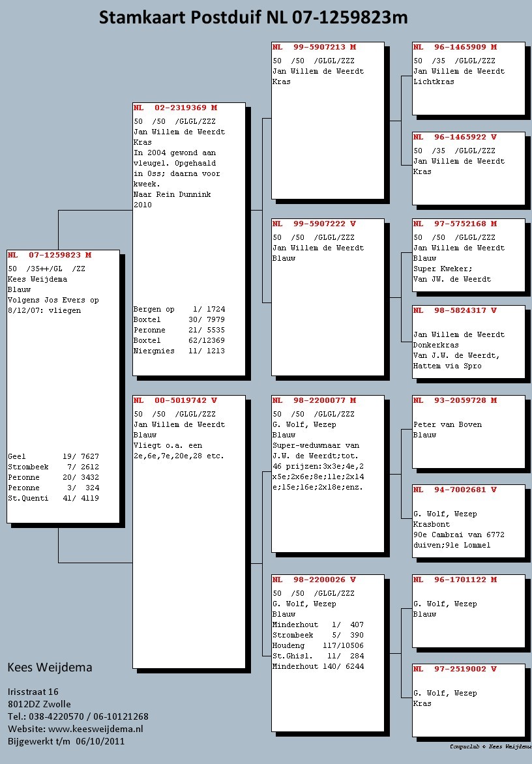Open granddam card NL 99-5907222 V
The width and height of the screenshot is (532, 764).
pos(327,297)
